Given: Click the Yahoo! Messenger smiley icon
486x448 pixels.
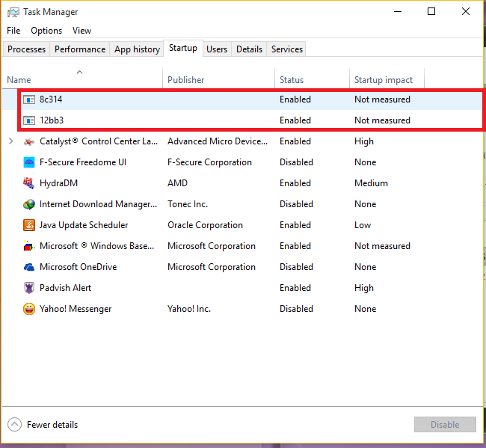Looking at the screenshot, I should [x=29, y=309].
